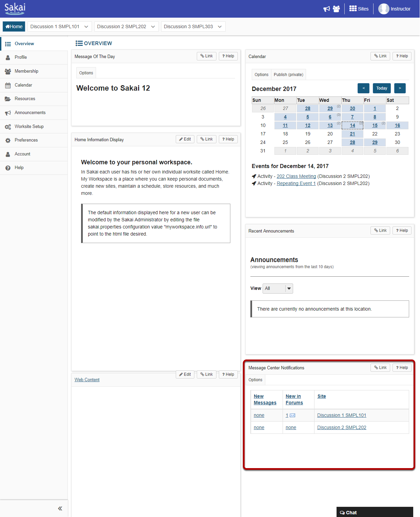
Task: Click 'none' new messages for Discussion 1 SMPL101
Action: click(259, 416)
